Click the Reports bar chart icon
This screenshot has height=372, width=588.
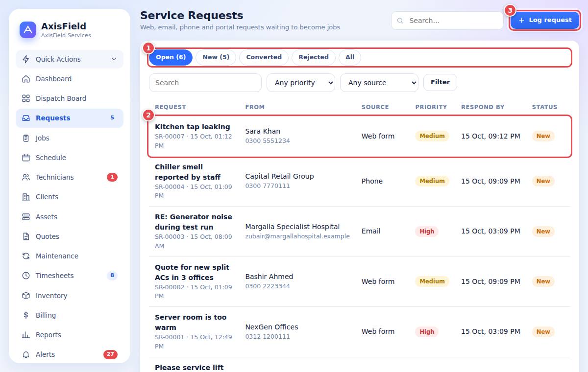pyautogui.click(x=26, y=335)
